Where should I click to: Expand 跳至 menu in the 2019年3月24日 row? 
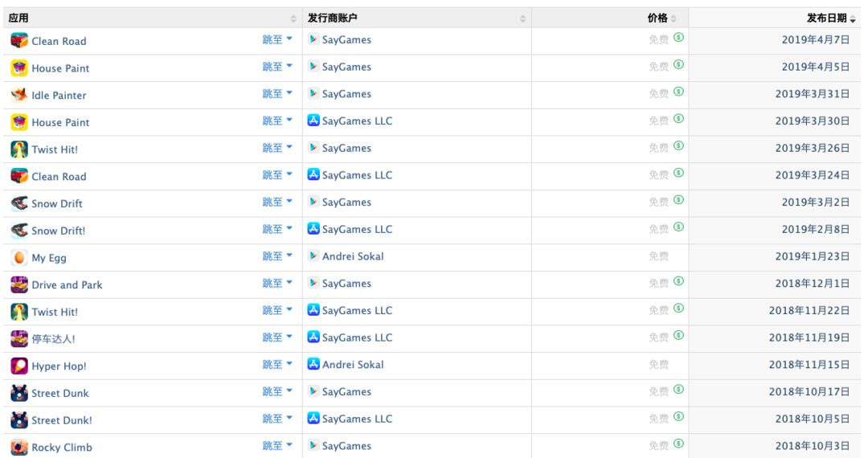[277, 175]
